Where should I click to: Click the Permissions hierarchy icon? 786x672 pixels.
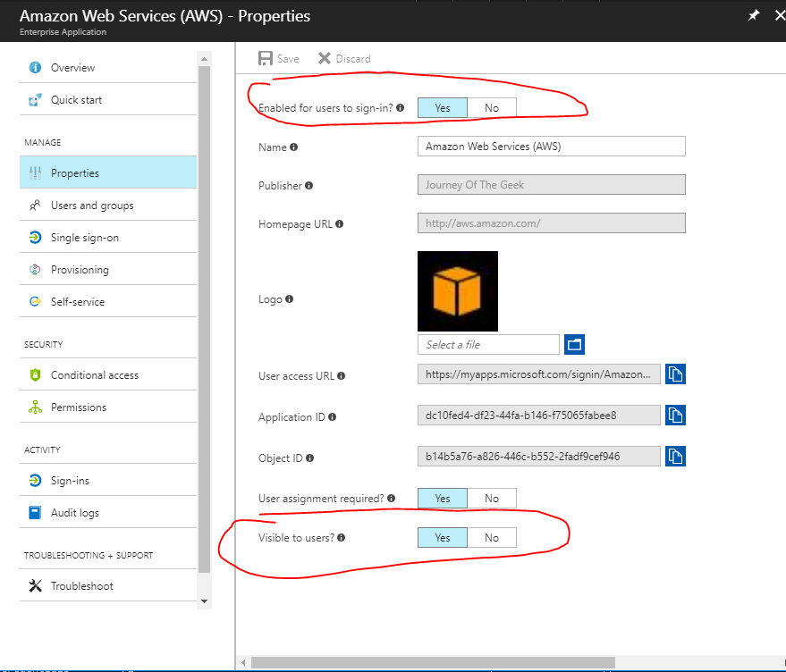click(x=35, y=407)
